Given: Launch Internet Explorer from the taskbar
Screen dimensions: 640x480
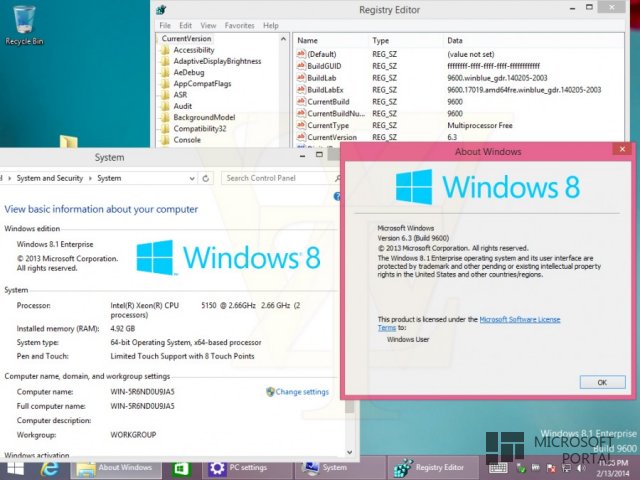Looking at the screenshot, I should 50,469.
